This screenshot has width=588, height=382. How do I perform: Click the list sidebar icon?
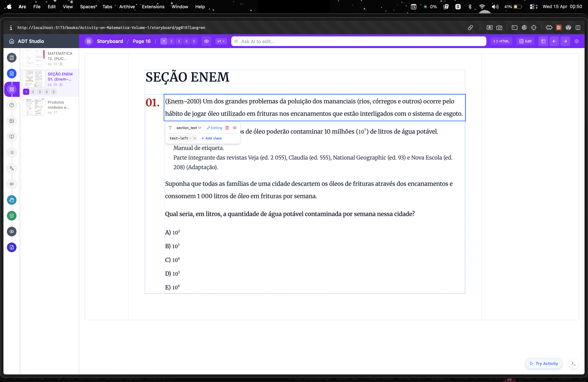[12, 153]
